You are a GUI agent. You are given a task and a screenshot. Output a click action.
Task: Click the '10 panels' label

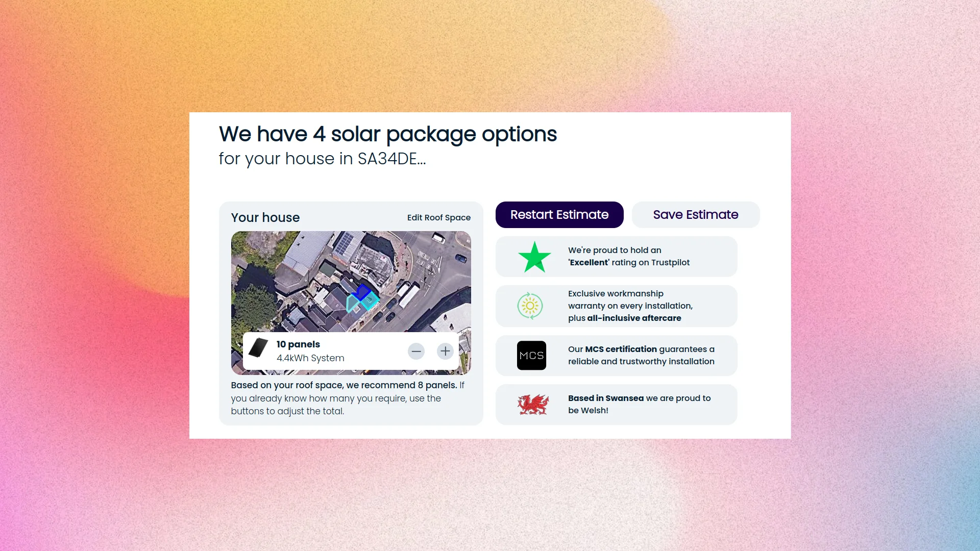pyautogui.click(x=298, y=344)
